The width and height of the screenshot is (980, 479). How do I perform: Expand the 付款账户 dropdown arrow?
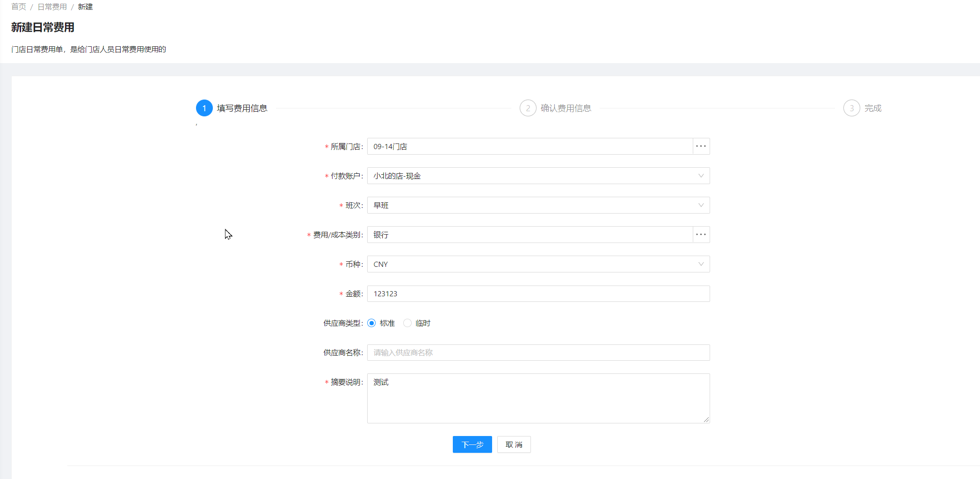[701, 176]
